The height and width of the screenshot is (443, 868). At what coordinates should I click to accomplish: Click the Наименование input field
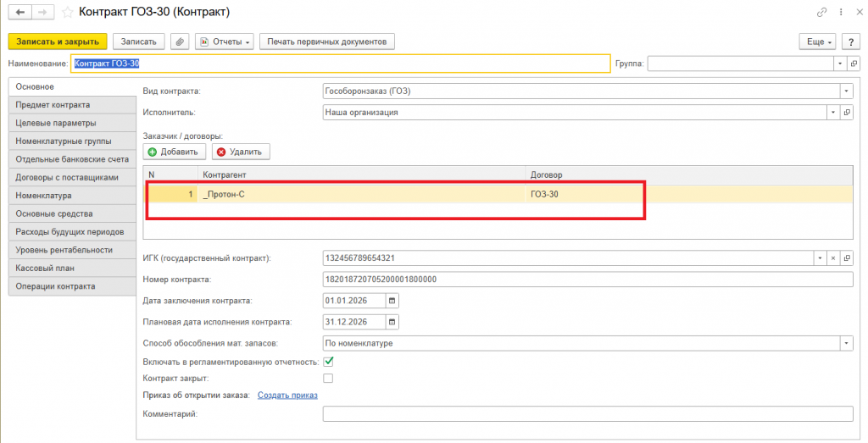[341, 64]
